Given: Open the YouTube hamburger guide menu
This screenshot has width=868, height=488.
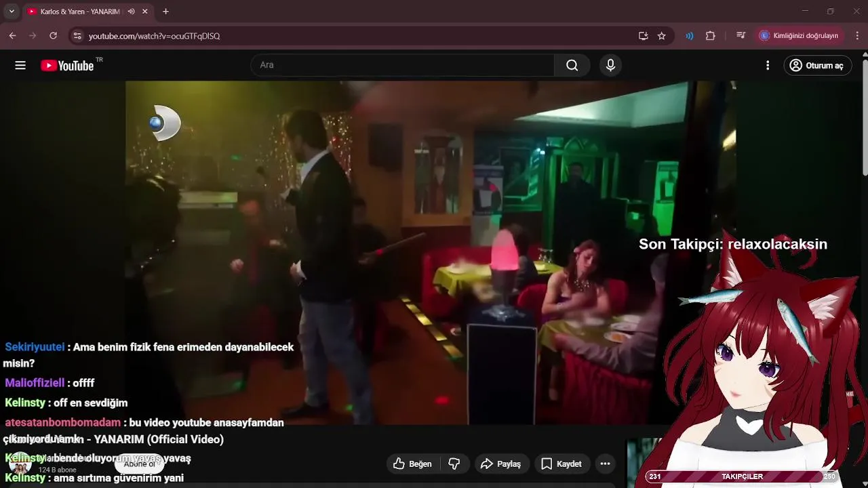Looking at the screenshot, I should tap(20, 65).
